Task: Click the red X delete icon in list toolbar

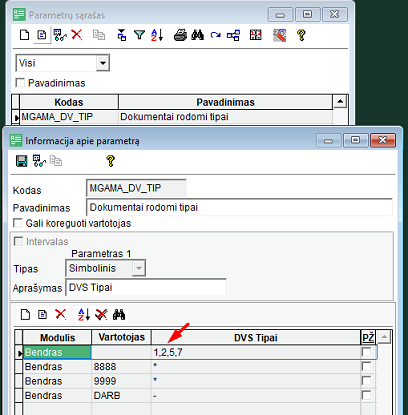Action: click(77, 35)
